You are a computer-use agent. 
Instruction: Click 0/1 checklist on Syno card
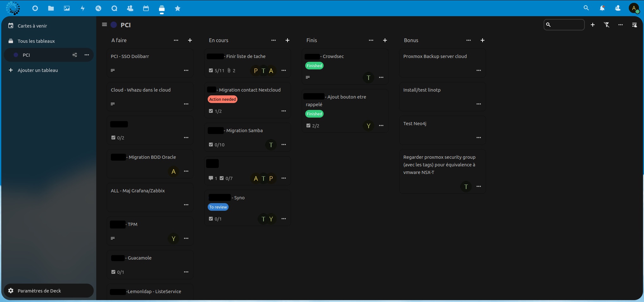pyautogui.click(x=215, y=219)
